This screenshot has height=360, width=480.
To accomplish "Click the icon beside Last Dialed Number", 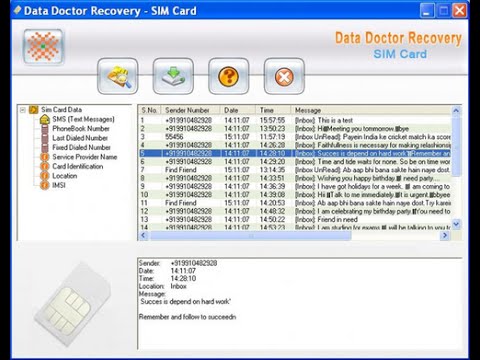I will tap(45, 138).
